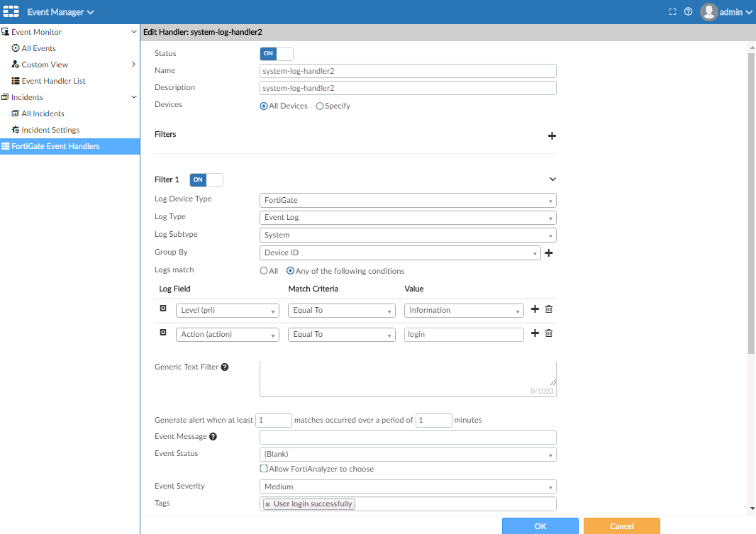Image resolution: width=756 pixels, height=534 pixels.
Task: Add condition after Action (action) row
Action: click(535, 333)
